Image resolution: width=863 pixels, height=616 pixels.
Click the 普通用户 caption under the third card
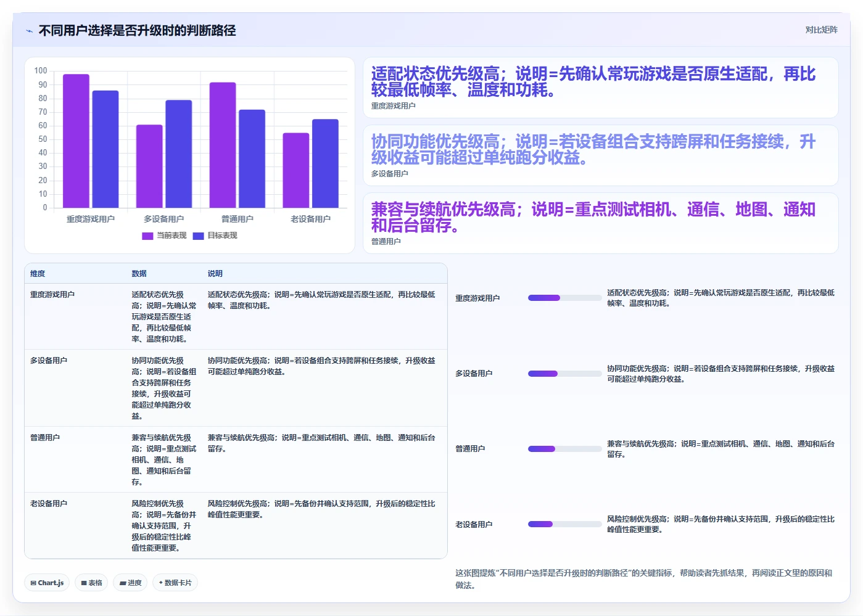coord(386,242)
